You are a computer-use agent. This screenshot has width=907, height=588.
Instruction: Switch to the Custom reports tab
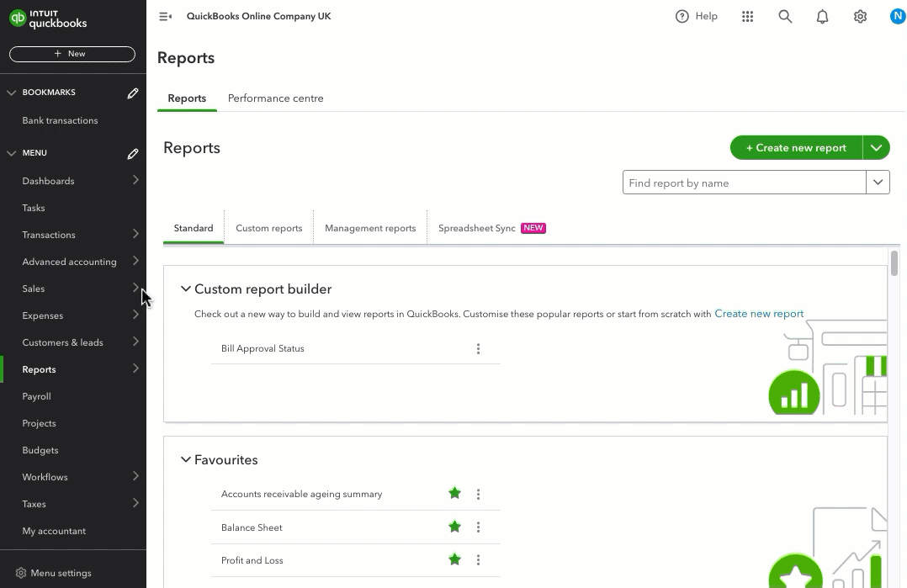268,228
